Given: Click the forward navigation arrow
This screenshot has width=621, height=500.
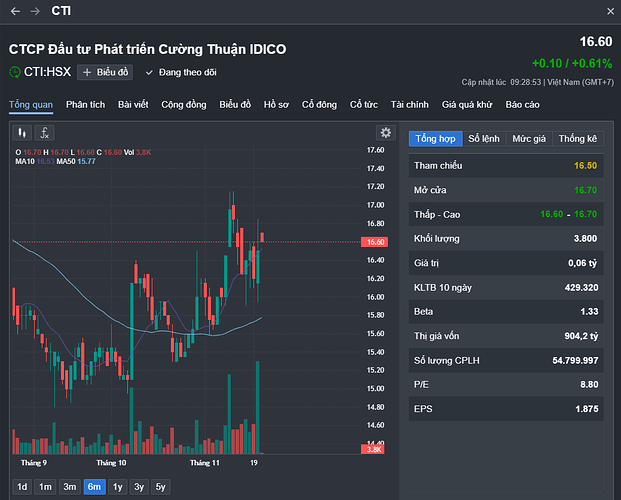Looking at the screenshot, I should (x=35, y=11).
